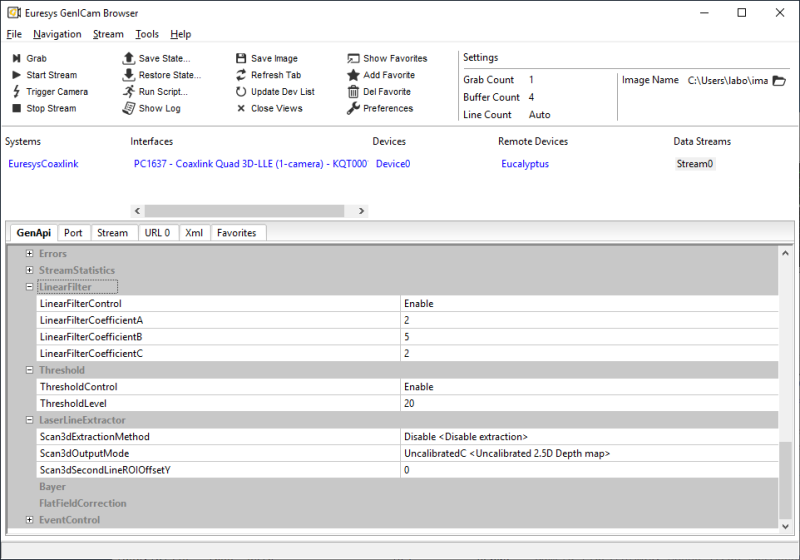Click the Save State upload icon
Screen dimensions: 800x560
129,58
